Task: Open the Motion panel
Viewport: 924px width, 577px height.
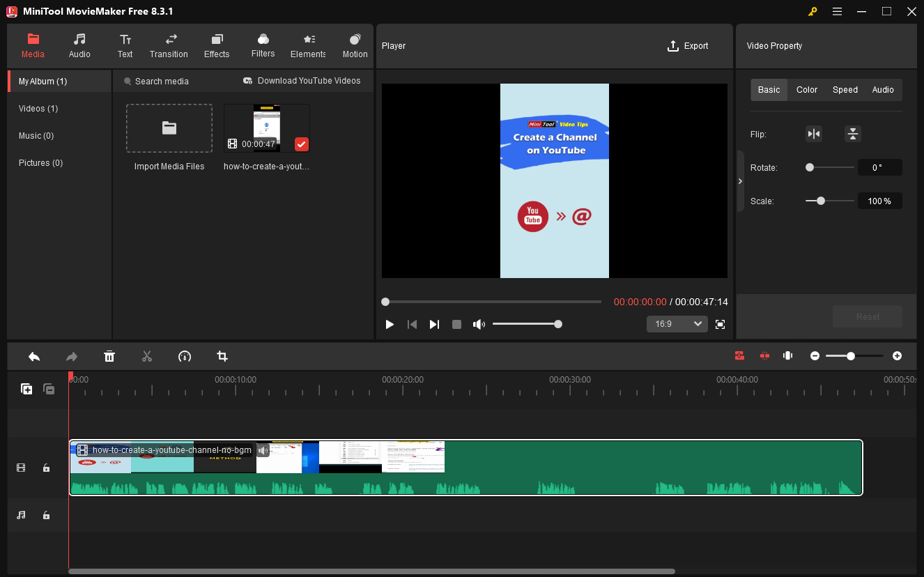Action: [354, 46]
